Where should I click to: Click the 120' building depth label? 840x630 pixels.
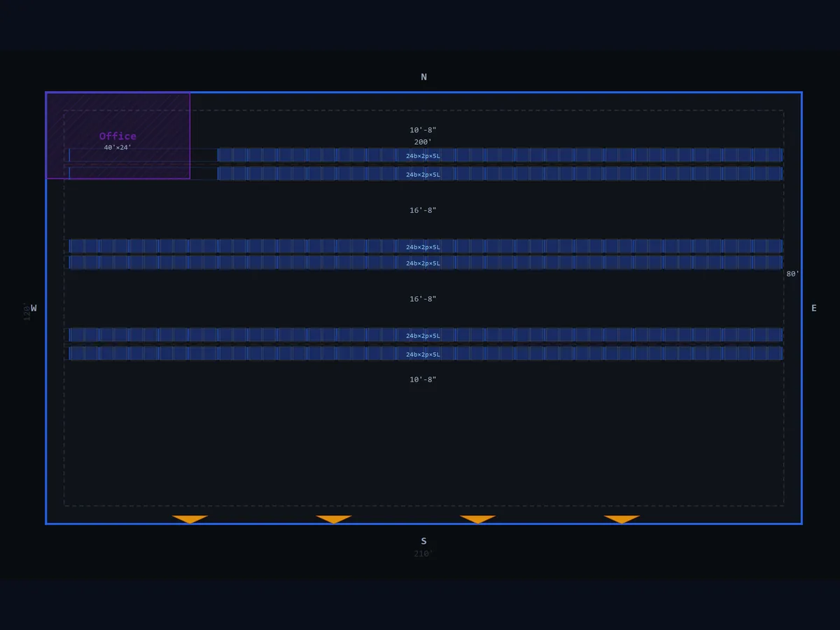[27, 311]
